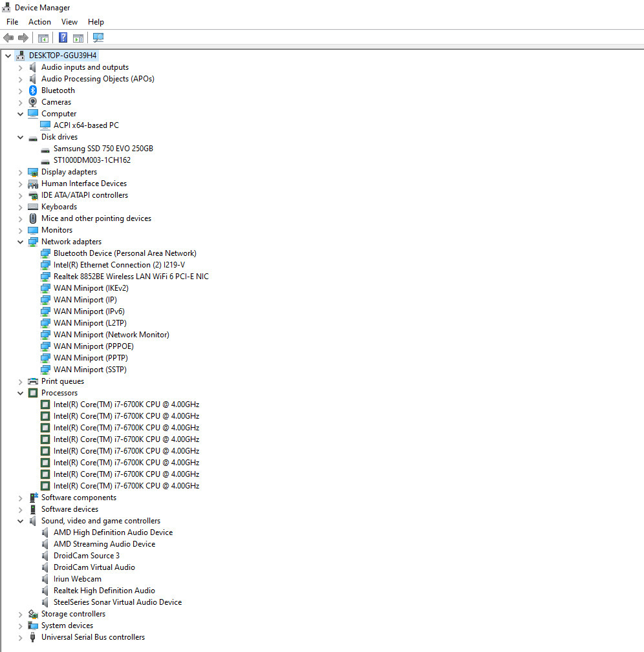The width and height of the screenshot is (644, 652).
Task: Click the Audio inputs and outputs speaker icon
Action: tap(33, 67)
